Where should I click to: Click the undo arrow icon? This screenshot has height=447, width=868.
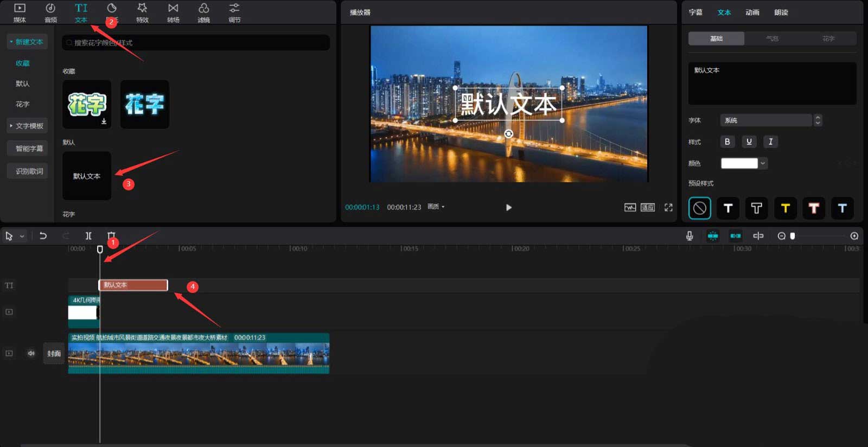(x=43, y=236)
